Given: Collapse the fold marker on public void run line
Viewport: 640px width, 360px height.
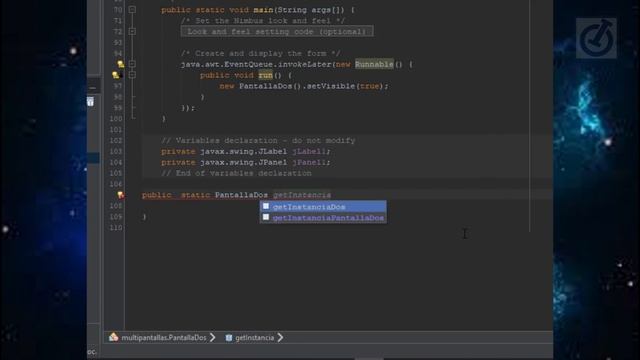Looking at the screenshot, I should tap(132, 75).
